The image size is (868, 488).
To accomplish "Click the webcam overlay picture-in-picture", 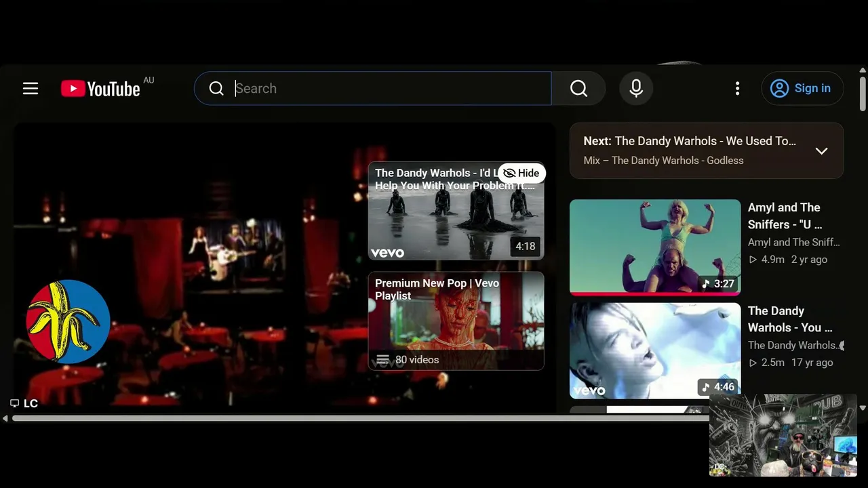I will point(783,435).
